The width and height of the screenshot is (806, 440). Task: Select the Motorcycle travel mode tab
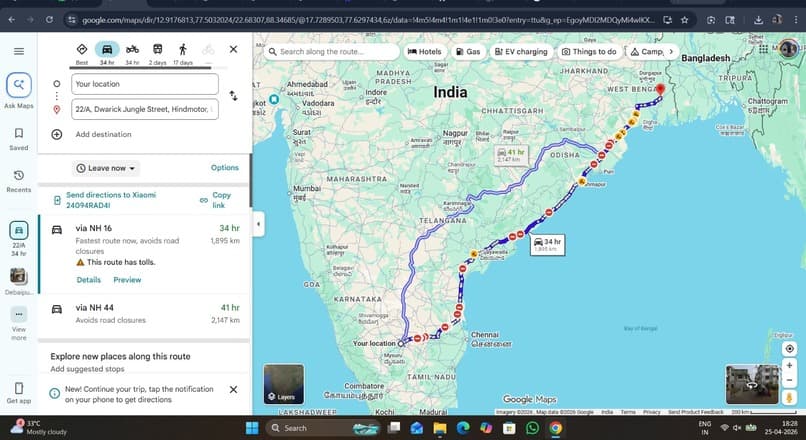coord(132,53)
